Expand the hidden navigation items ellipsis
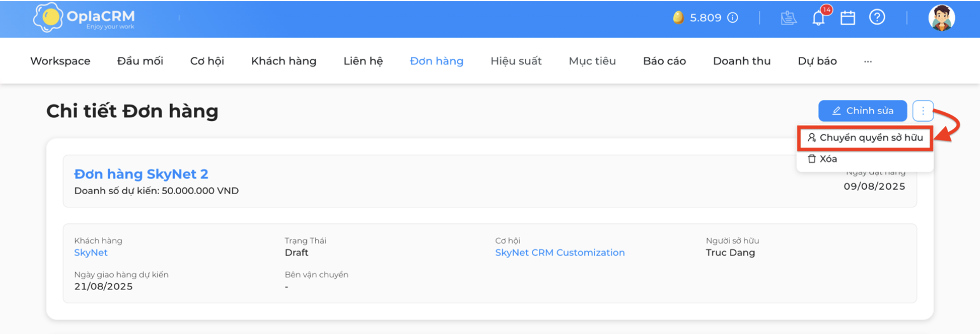The width and height of the screenshot is (980, 334). tap(868, 61)
